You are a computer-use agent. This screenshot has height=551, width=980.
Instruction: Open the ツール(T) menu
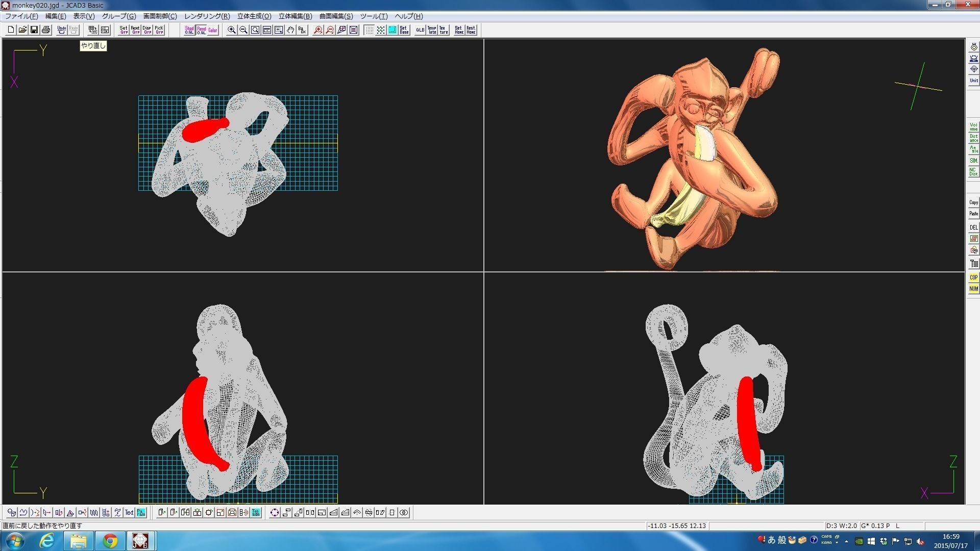point(374,16)
